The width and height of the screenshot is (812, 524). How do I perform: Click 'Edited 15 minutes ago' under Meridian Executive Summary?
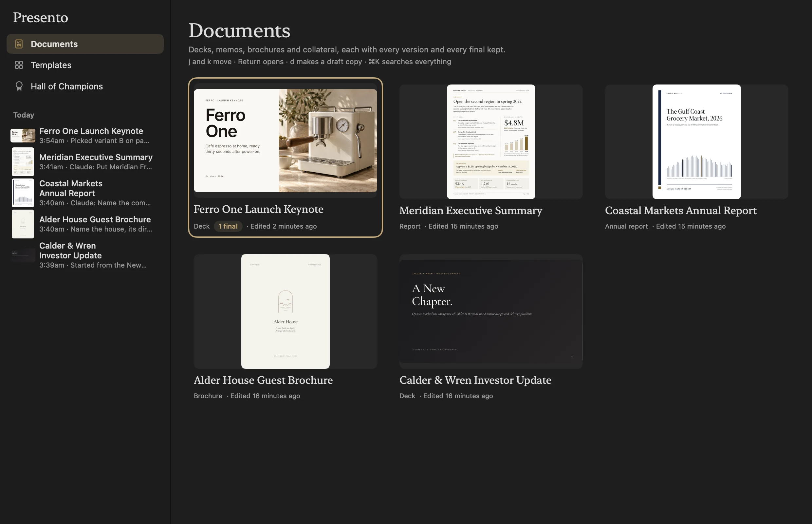tap(463, 226)
